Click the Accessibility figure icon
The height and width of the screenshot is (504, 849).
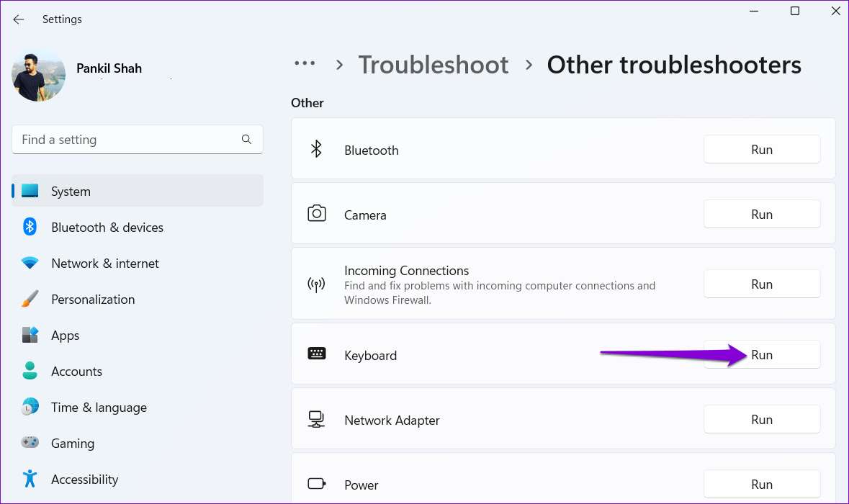point(30,480)
